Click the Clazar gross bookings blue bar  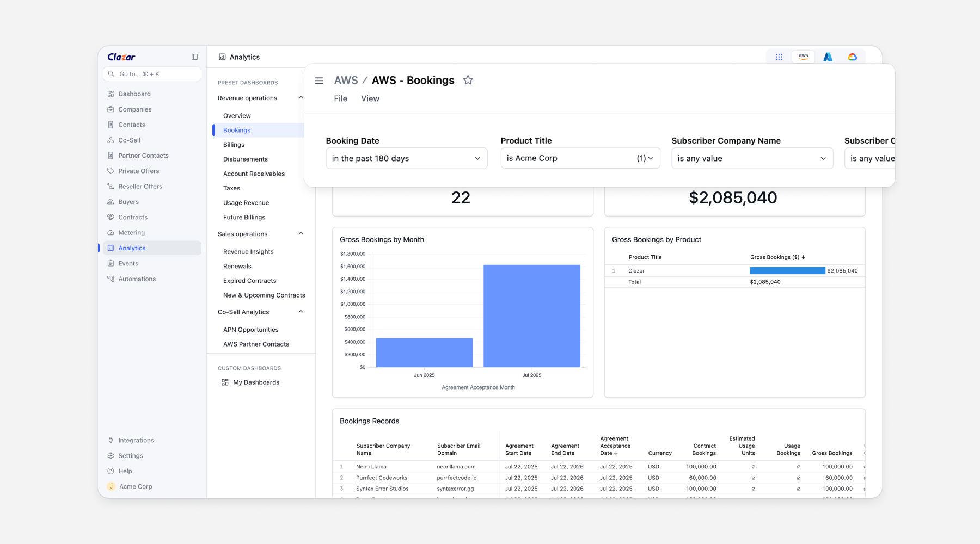787,271
